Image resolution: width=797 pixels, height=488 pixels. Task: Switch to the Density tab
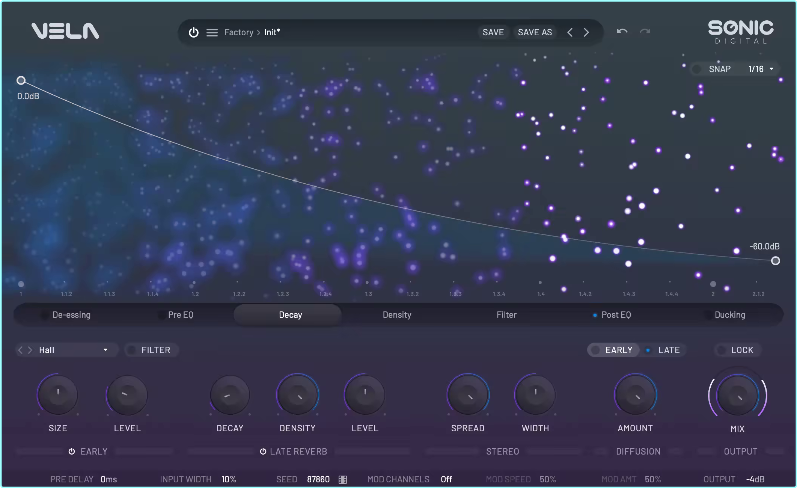(397, 315)
